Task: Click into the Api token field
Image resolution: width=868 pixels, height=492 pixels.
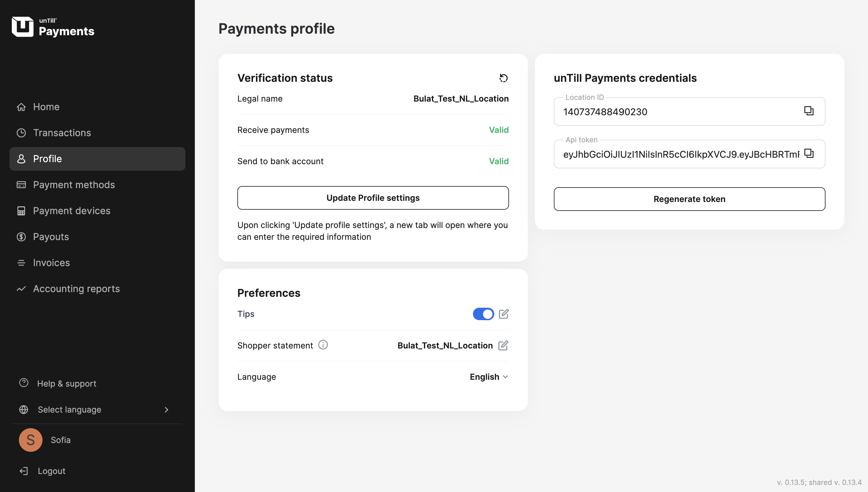Action: [x=681, y=154]
